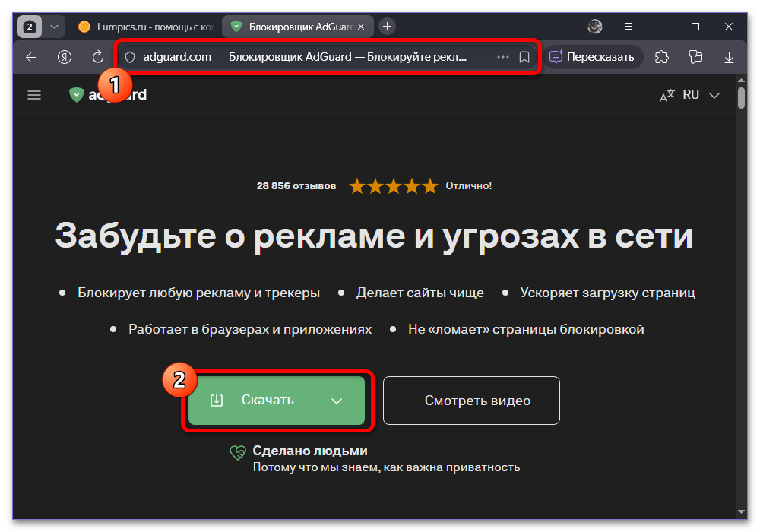Go back using the browser back arrow

(x=31, y=57)
